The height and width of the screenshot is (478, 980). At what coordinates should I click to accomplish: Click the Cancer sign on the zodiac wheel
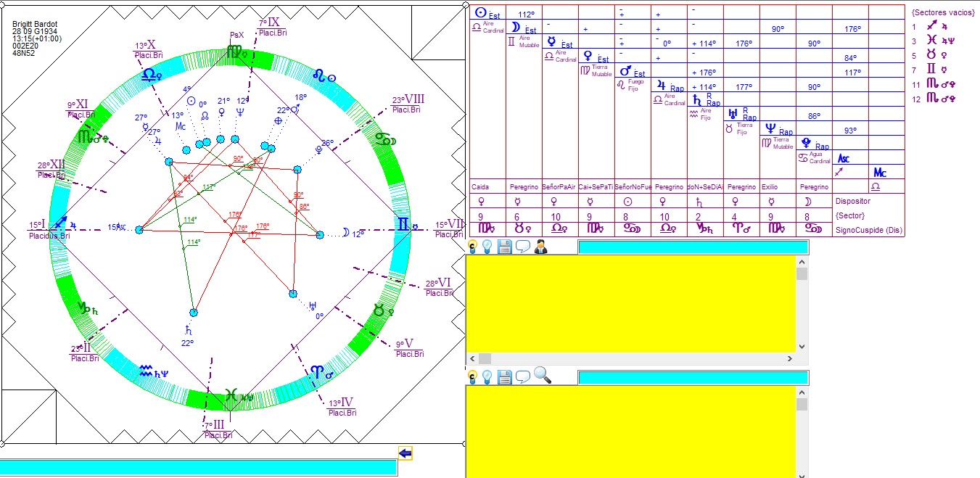click(381, 139)
